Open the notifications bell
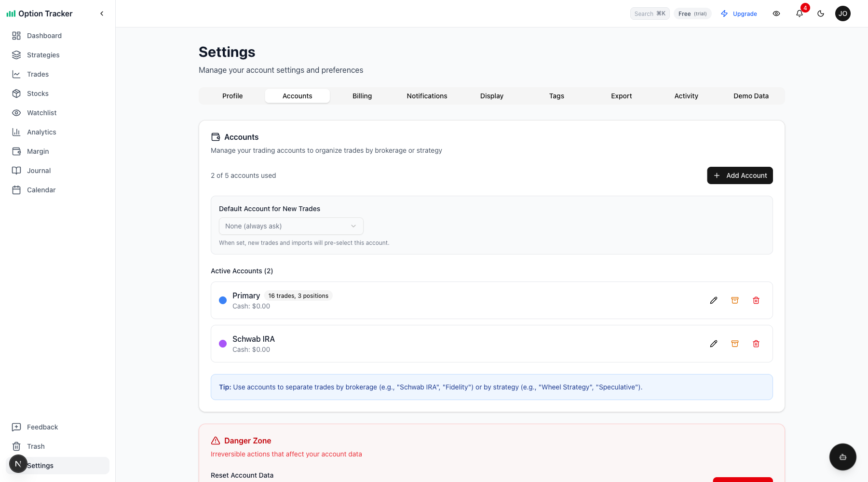The image size is (868, 482). (x=800, y=13)
